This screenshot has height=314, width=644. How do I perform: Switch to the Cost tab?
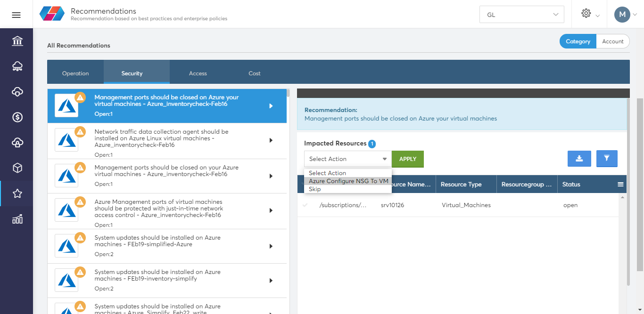tap(255, 73)
